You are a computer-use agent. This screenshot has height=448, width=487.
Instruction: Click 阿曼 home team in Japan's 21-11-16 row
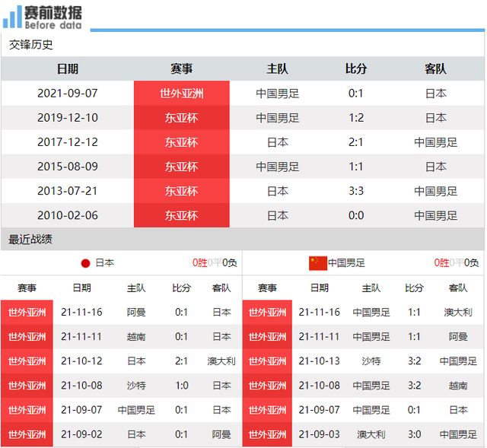136,312
